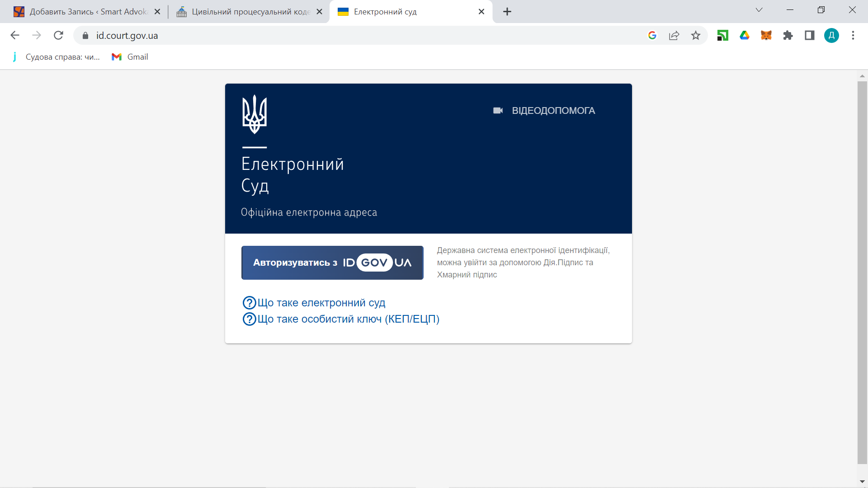Open the Extensions puzzle menu

pyautogui.click(x=788, y=35)
